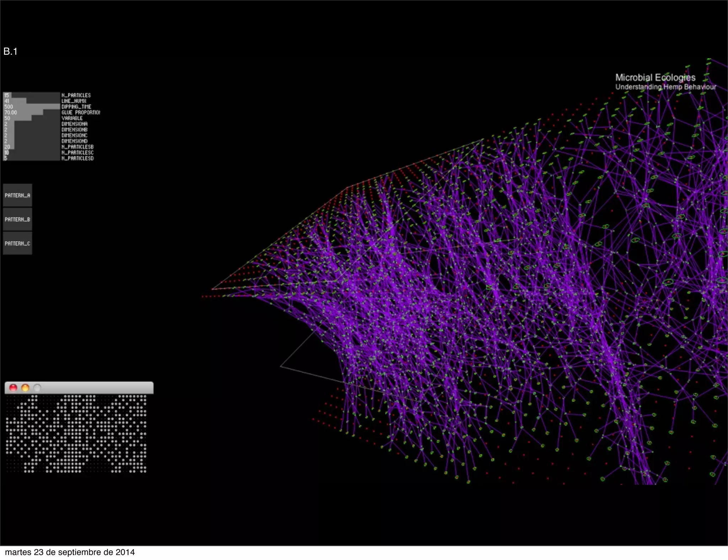The width and height of the screenshot is (728, 560).
Task: Click the DIMENSIONB slider
Action: [32, 130]
